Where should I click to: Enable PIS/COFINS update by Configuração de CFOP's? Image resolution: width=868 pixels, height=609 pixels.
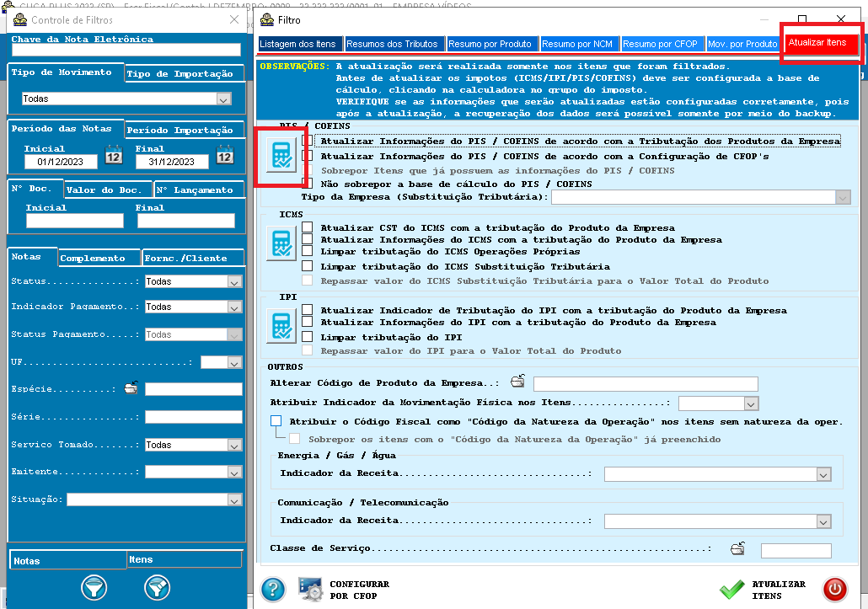pos(308,156)
